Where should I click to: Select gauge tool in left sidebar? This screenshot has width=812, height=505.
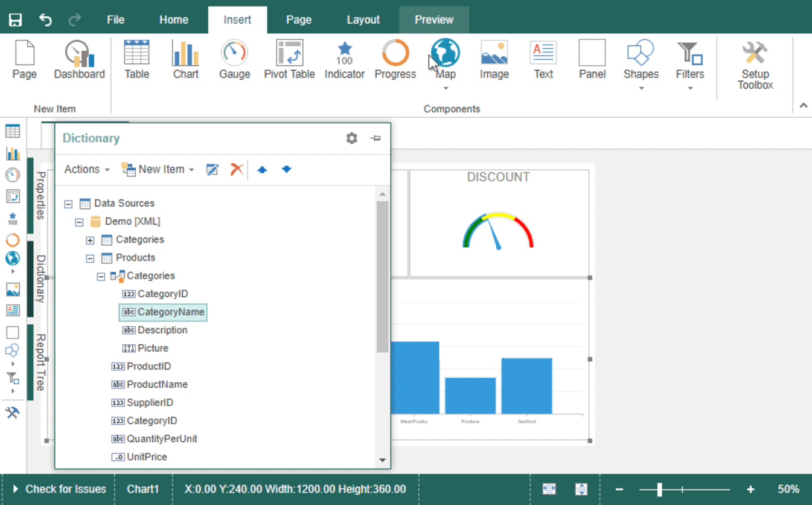[13, 175]
